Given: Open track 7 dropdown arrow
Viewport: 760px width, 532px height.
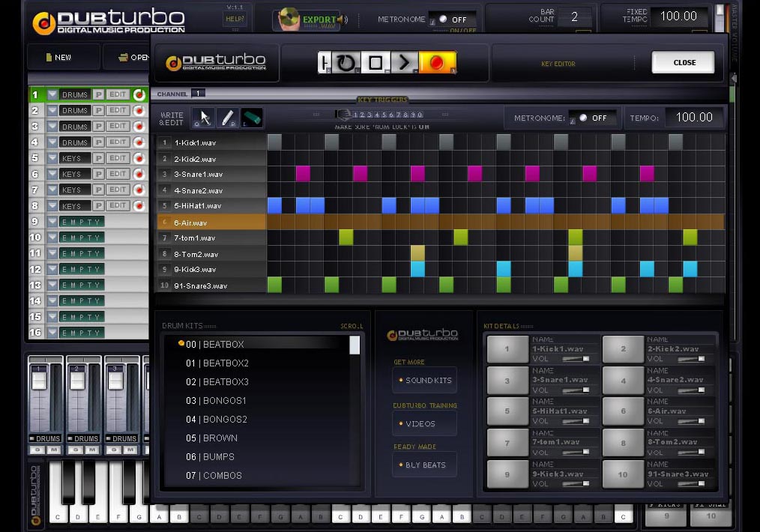Looking at the screenshot, I should 52,190.
